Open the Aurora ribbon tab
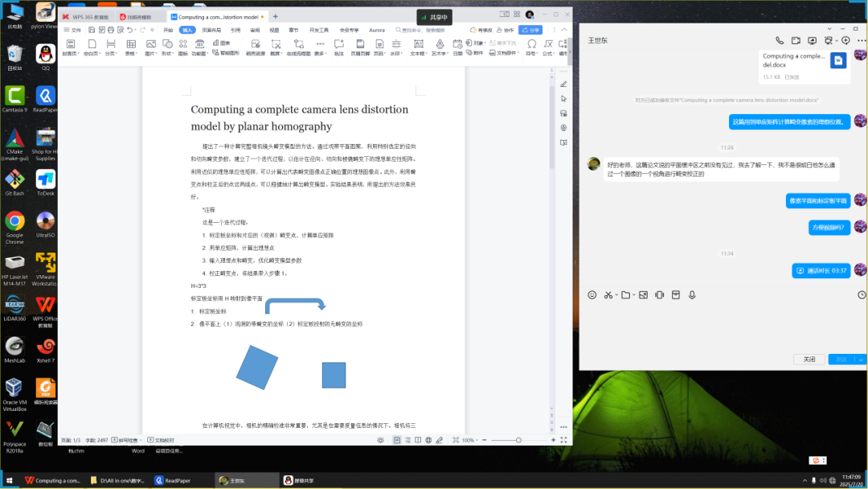The image size is (868, 489). click(x=377, y=30)
